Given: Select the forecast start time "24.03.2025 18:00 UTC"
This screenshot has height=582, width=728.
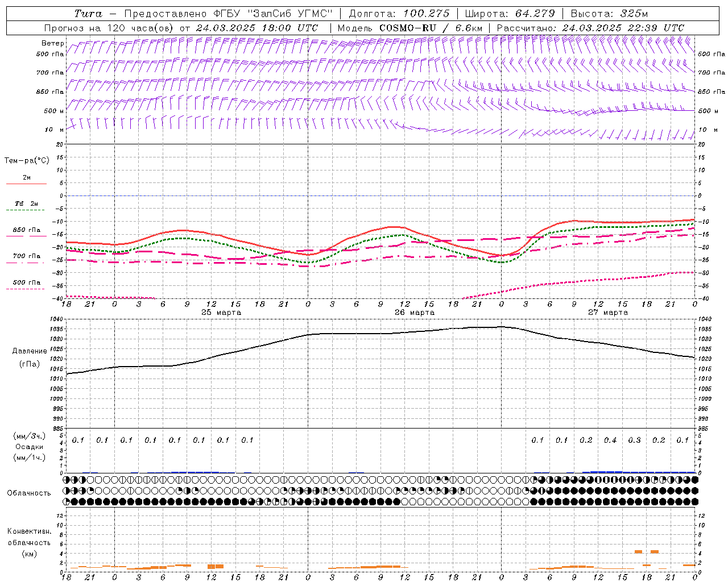Looking at the screenshot, I should point(257,28).
